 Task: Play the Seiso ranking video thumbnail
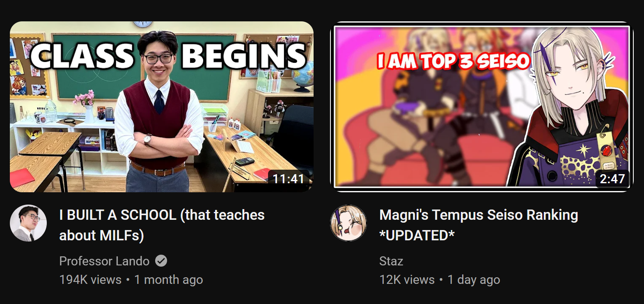(x=482, y=107)
